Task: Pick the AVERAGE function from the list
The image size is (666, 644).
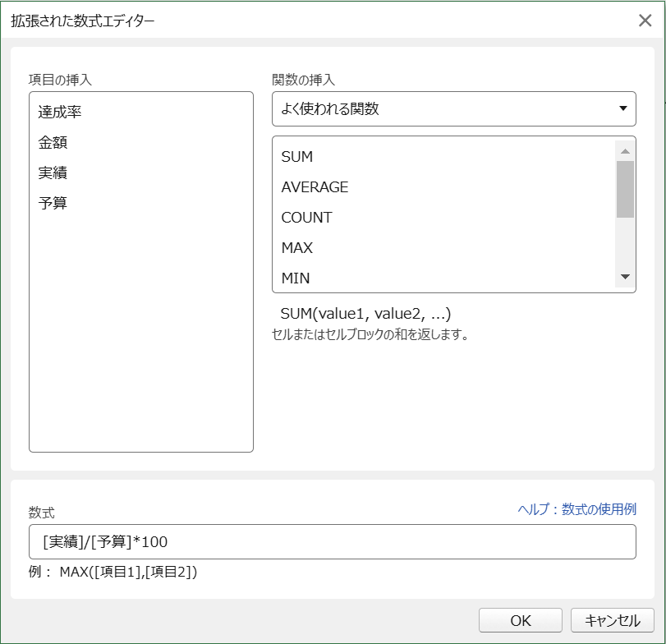Action: click(315, 187)
